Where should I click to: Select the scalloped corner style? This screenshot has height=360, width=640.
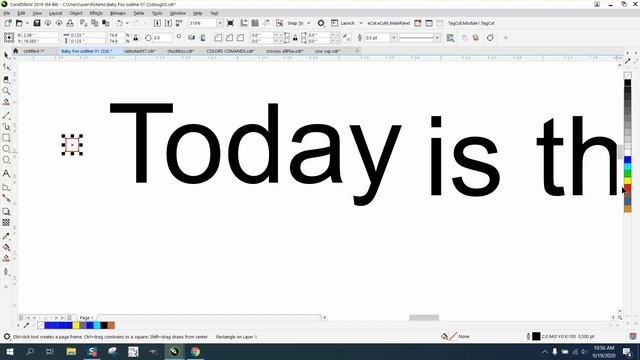click(229, 38)
